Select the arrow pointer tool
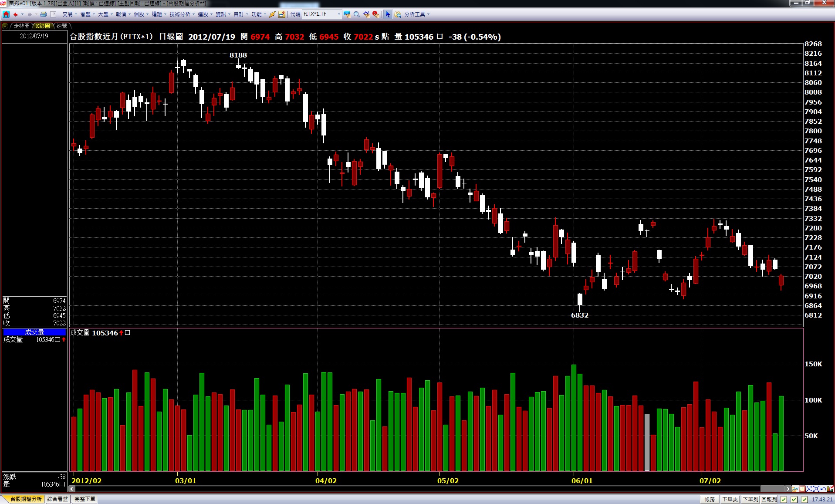Screen dimensions: 835x504 pos(388,14)
